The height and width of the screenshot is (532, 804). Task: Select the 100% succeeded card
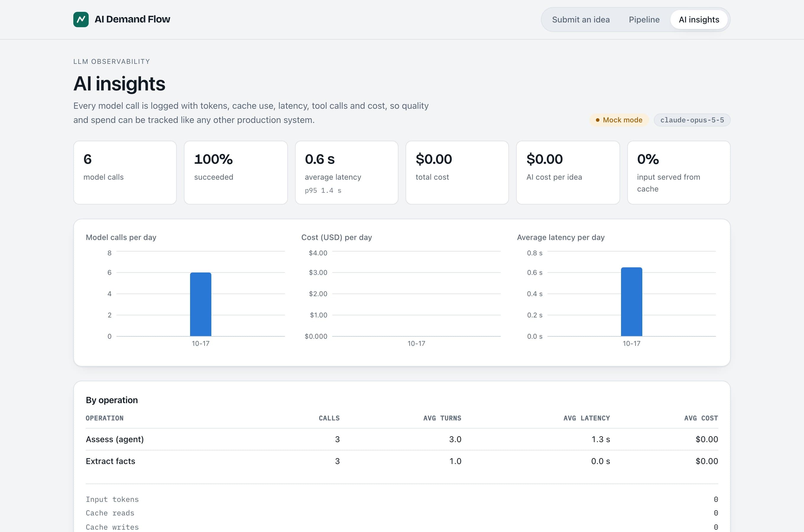point(235,172)
